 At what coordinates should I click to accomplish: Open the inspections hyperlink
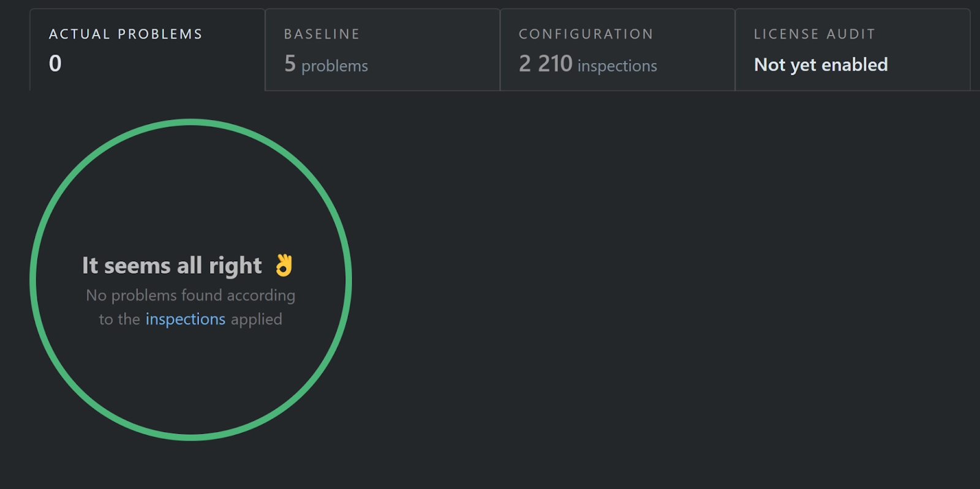(186, 319)
